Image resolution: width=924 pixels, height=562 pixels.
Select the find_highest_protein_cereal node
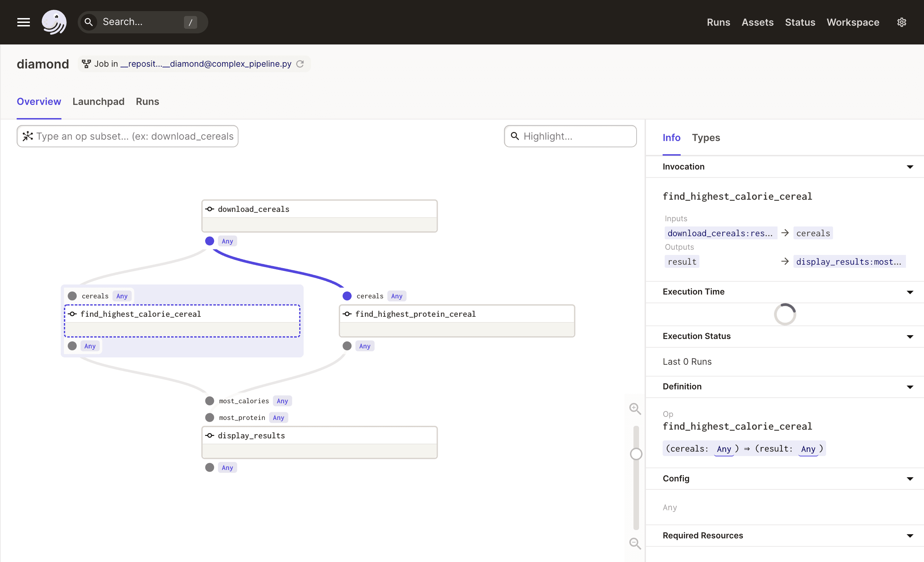coord(457,321)
